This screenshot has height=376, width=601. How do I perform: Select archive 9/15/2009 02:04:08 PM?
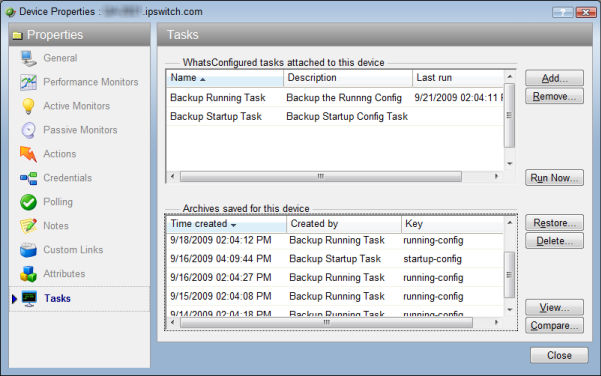[x=335, y=296]
